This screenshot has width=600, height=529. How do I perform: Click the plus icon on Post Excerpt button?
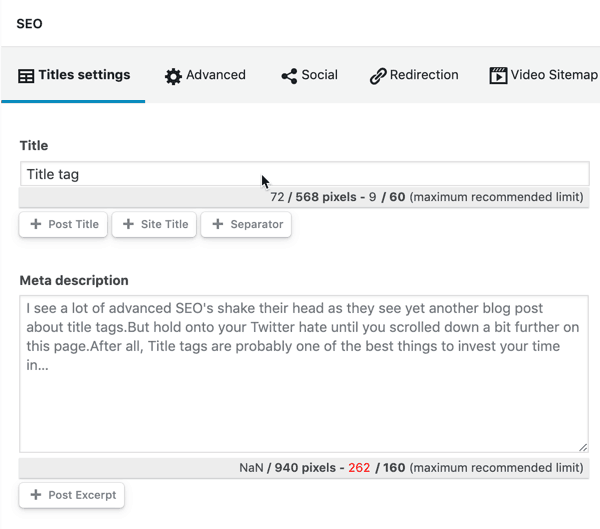(x=36, y=494)
